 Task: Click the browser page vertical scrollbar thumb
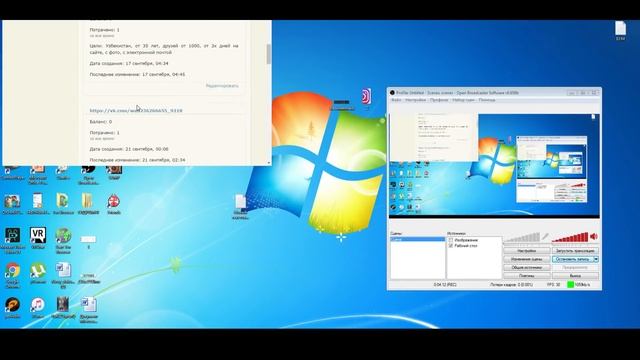(269, 54)
